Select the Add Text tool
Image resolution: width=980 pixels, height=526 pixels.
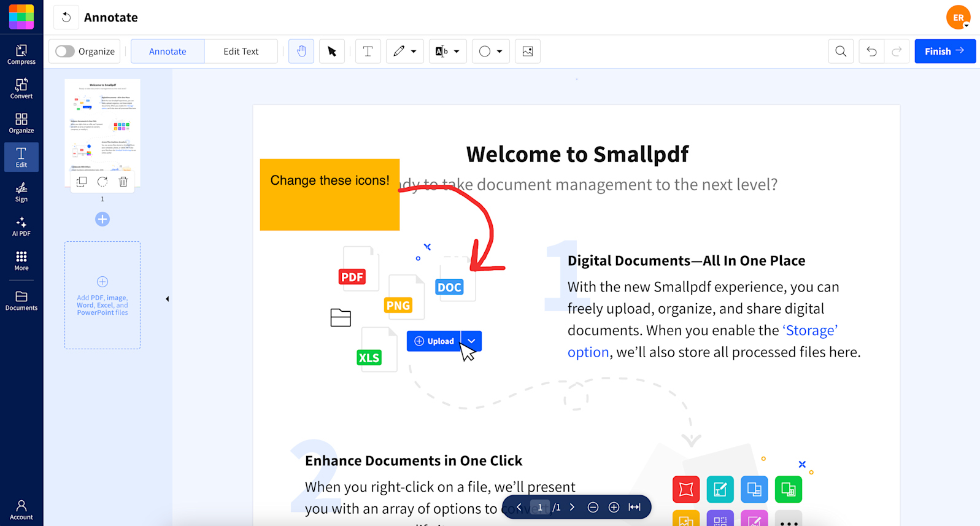[x=368, y=52]
